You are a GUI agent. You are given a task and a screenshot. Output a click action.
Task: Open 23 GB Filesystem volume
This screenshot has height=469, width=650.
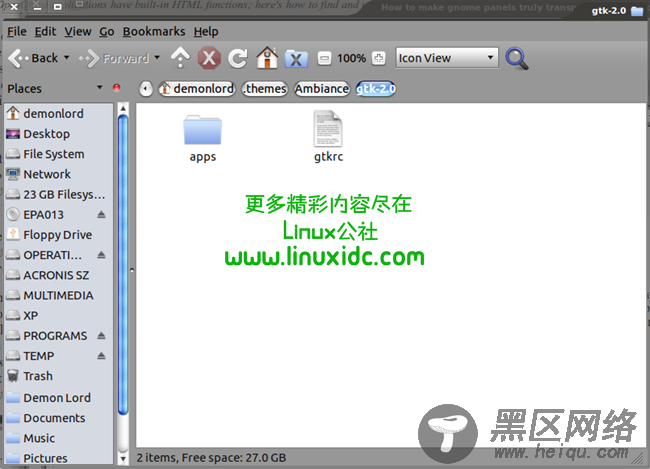[x=58, y=194]
